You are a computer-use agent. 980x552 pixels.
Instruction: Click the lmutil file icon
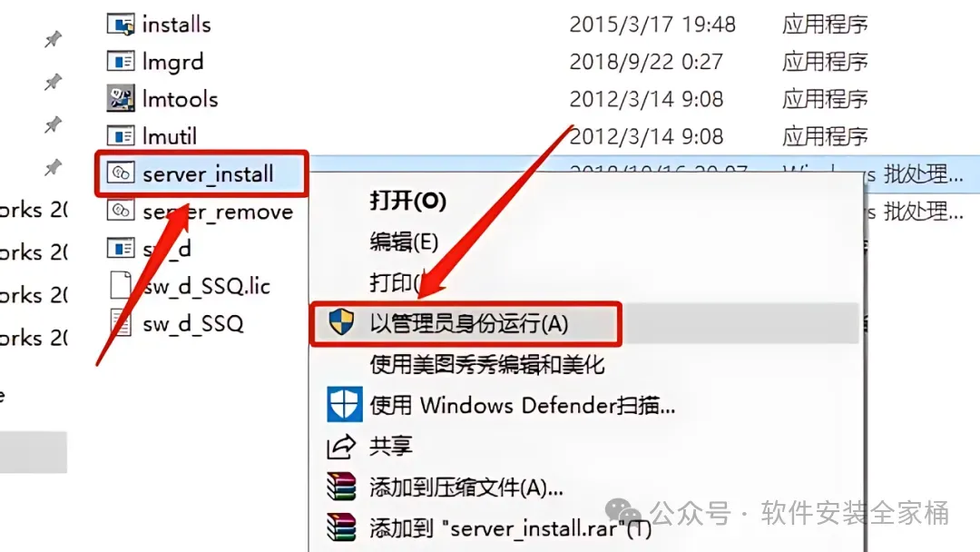[x=121, y=135]
